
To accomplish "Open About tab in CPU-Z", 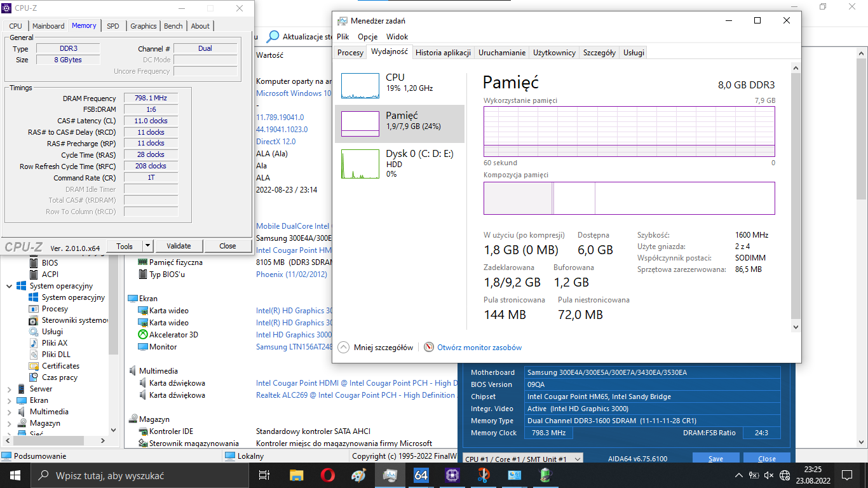I will point(200,26).
